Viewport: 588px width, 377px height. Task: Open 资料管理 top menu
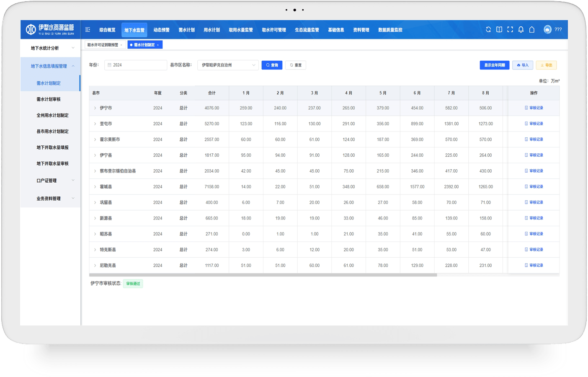[361, 30]
